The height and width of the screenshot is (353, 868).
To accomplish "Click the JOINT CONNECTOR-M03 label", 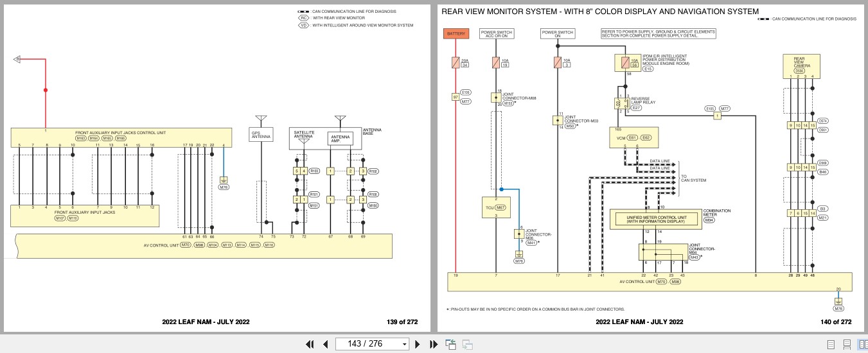I will (582, 119).
